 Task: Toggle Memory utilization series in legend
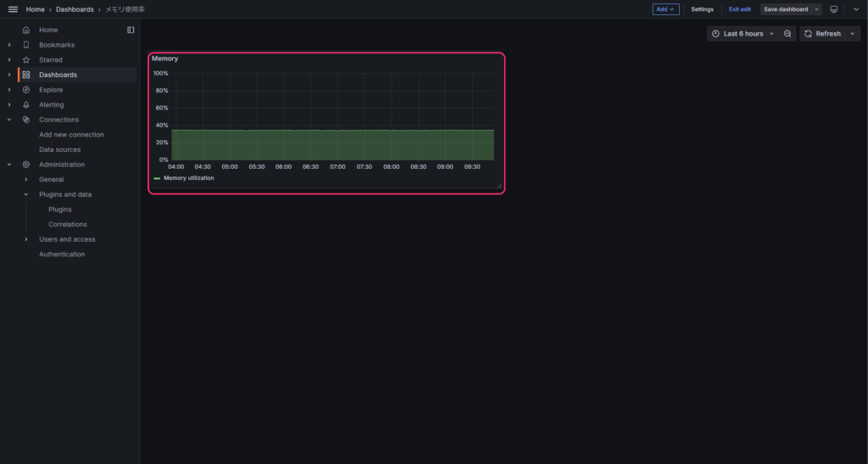point(188,178)
